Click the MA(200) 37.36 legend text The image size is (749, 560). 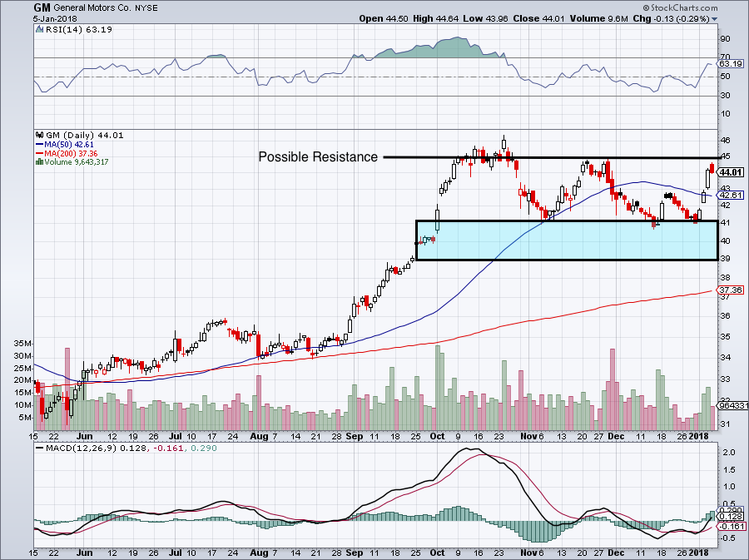click(71, 154)
